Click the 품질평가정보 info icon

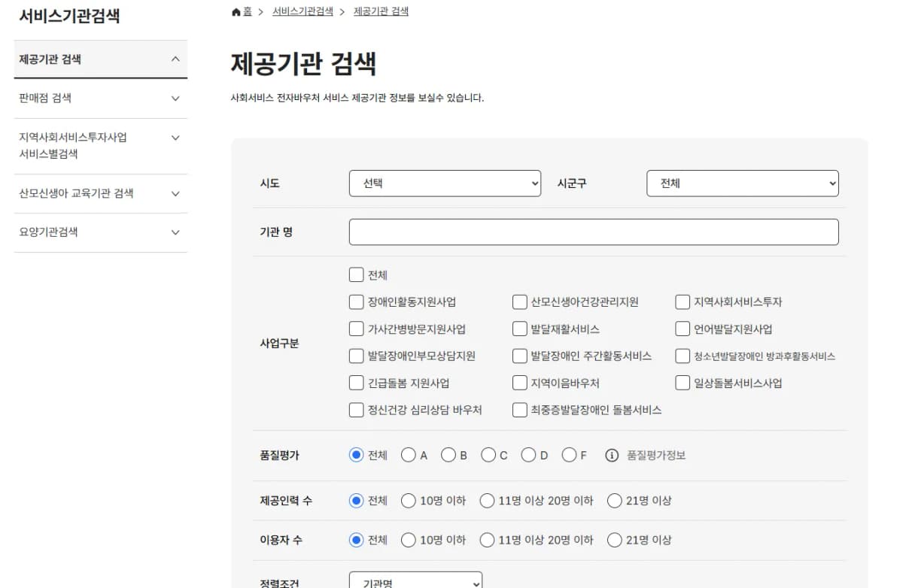[x=612, y=455]
